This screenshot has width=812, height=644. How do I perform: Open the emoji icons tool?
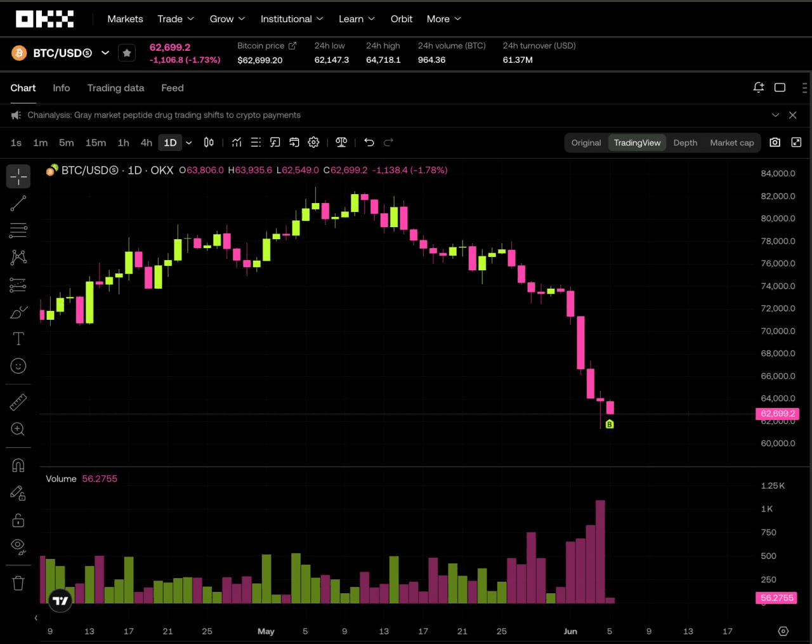point(18,366)
